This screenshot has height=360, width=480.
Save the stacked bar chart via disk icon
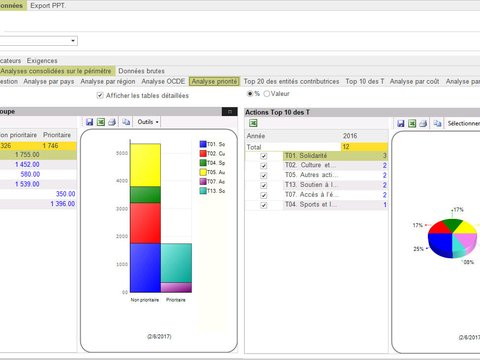coord(89,122)
